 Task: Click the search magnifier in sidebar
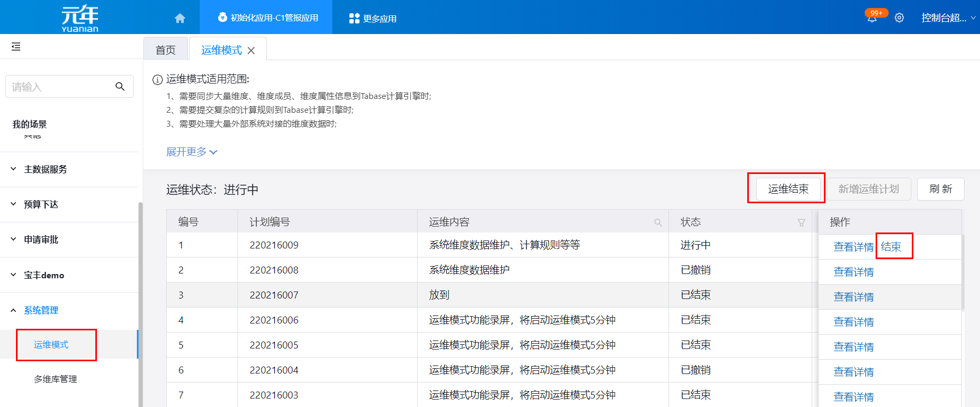120,87
